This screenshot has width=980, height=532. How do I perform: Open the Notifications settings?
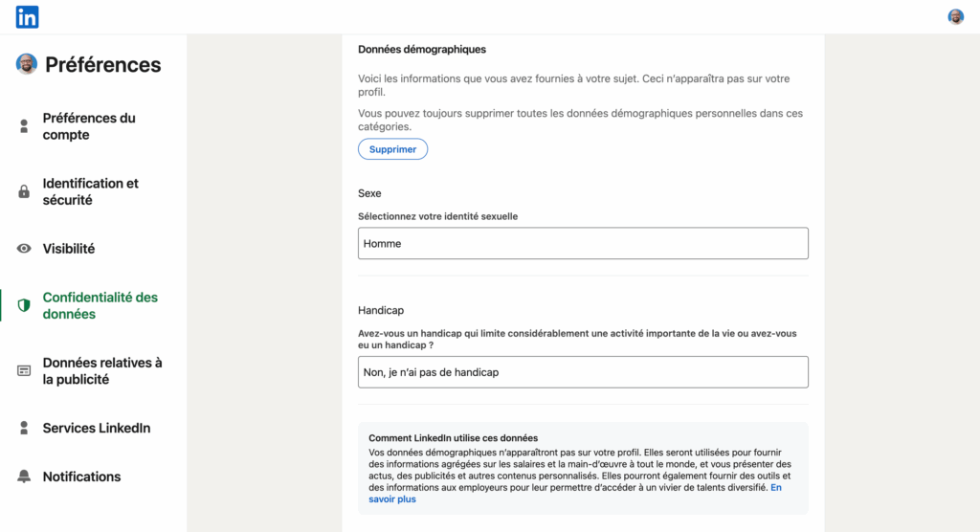tap(81, 477)
